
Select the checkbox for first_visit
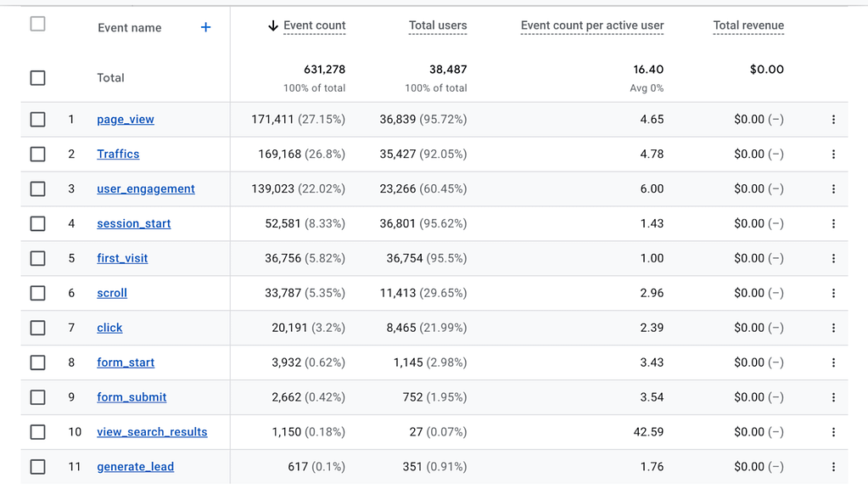(x=37, y=258)
